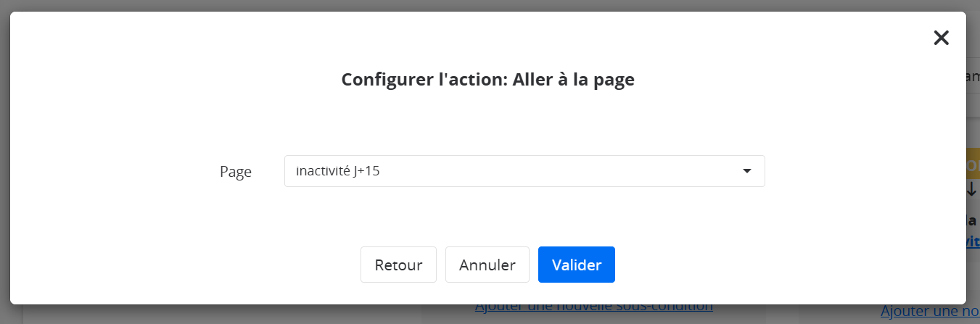This screenshot has width=980, height=324.
Task: Click the word 'Configurer' in the dialog heading
Action: pyautogui.click(x=386, y=80)
